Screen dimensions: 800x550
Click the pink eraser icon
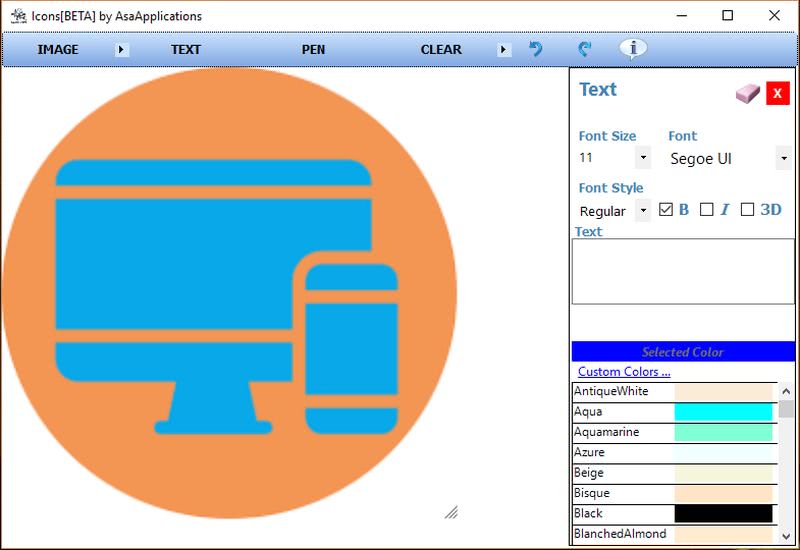(x=748, y=93)
